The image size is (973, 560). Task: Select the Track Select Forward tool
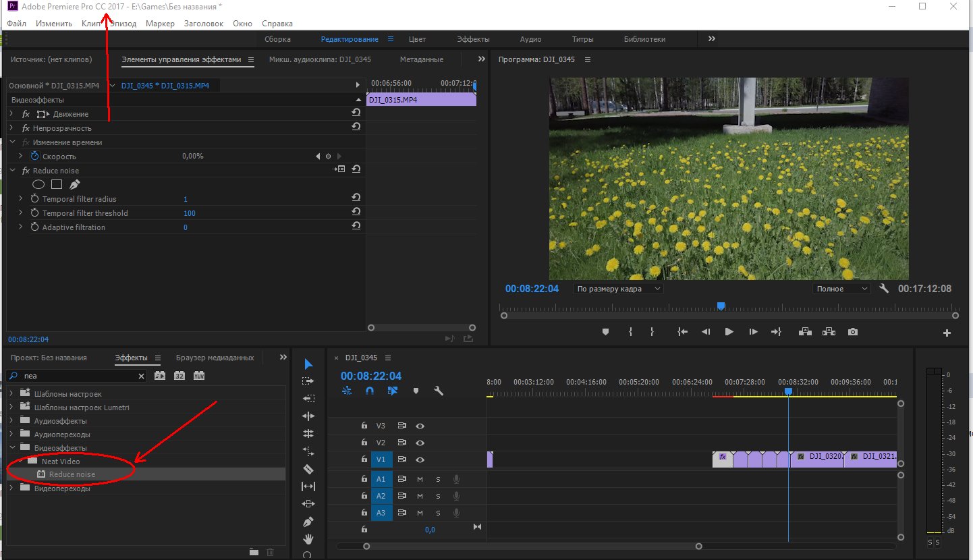(x=308, y=382)
